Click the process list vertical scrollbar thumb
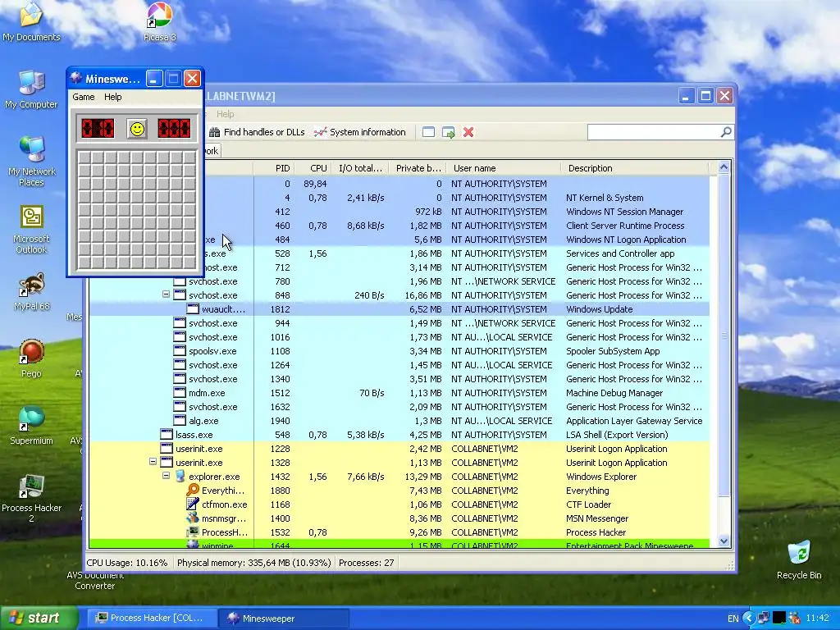Screen dimensions: 840x630 pos(724,335)
